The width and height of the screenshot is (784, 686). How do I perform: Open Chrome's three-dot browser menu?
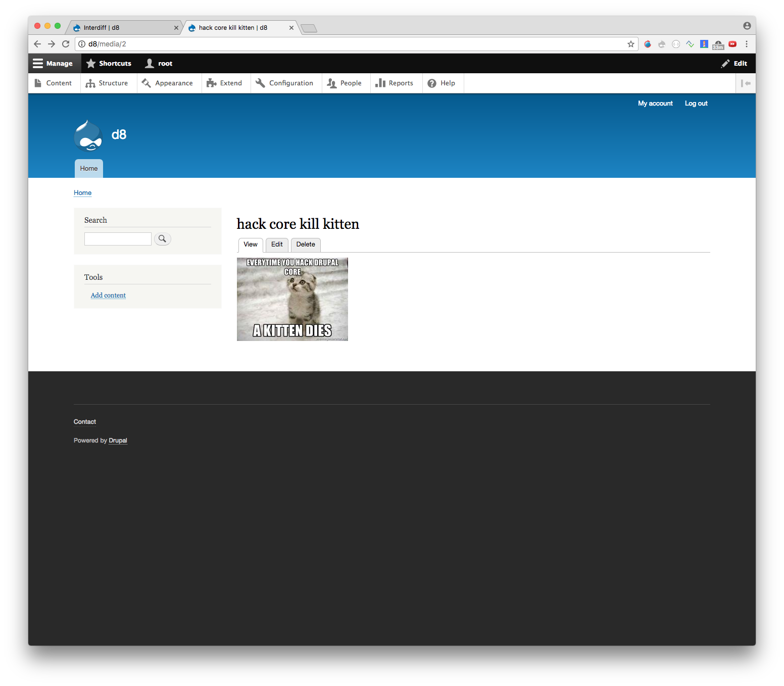pos(747,44)
